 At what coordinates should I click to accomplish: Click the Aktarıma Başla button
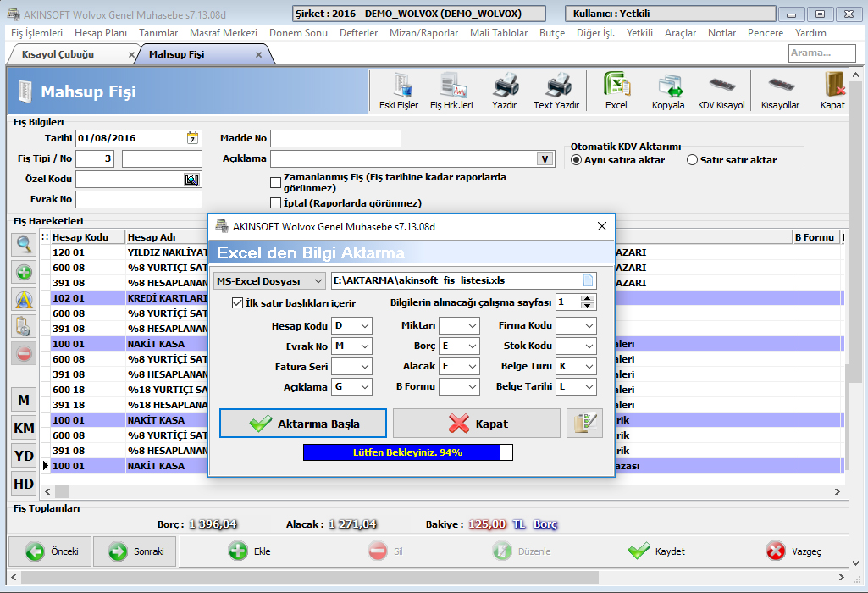(303, 424)
